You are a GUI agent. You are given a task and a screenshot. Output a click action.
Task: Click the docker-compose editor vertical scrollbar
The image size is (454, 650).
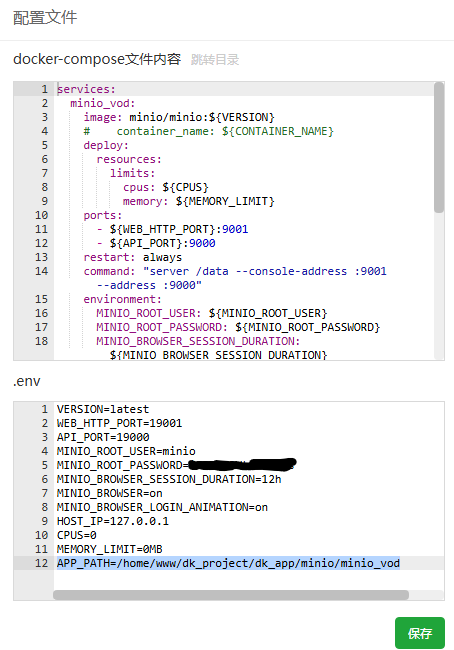point(439,148)
